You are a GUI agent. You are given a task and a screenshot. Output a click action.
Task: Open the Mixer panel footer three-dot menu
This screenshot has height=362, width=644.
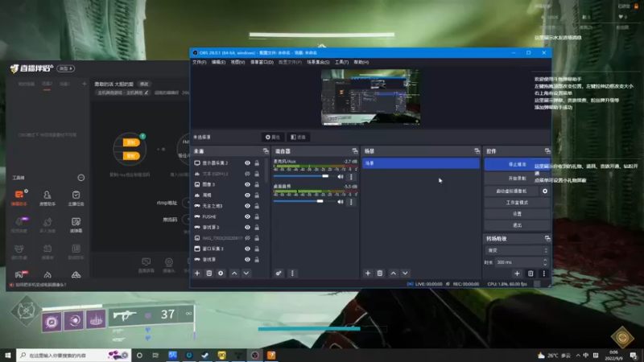[x=292, y=273]
